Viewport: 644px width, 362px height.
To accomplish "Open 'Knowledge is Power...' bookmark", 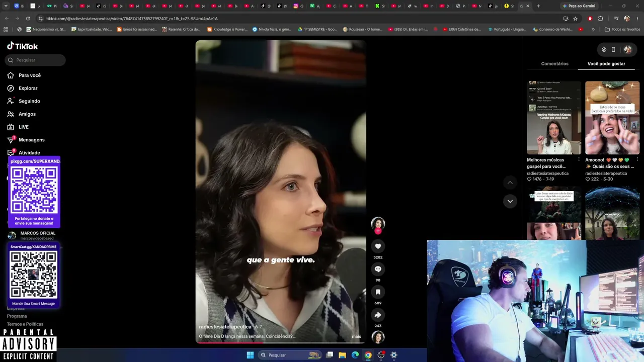I will 226,29.
